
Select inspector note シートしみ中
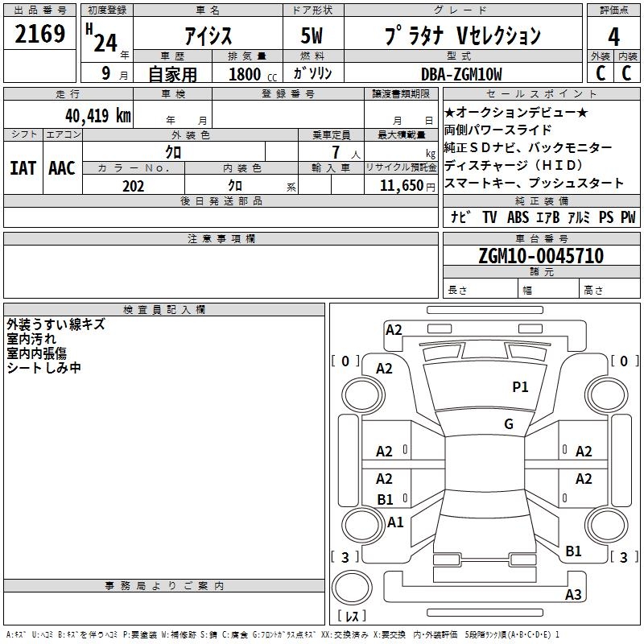tap(43, 368)
